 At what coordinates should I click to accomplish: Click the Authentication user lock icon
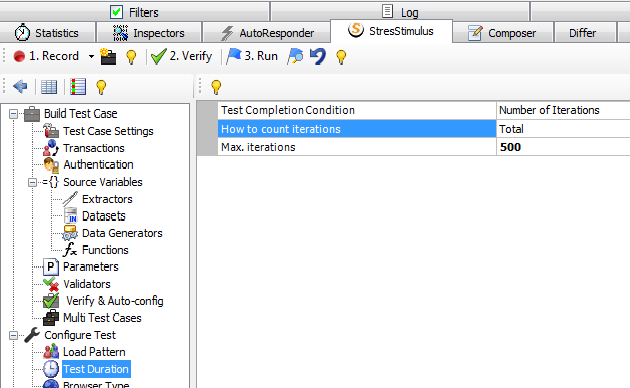point(51,165)
